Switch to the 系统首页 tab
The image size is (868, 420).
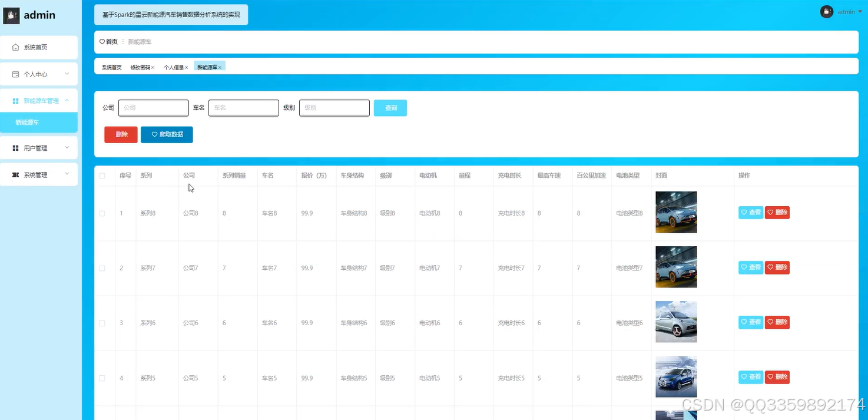click(111, 68)
